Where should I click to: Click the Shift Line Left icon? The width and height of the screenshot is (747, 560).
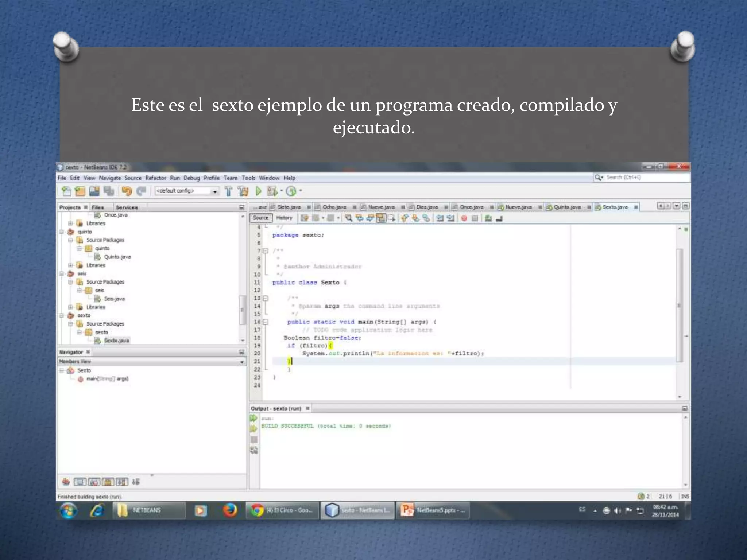click(440, 218)
